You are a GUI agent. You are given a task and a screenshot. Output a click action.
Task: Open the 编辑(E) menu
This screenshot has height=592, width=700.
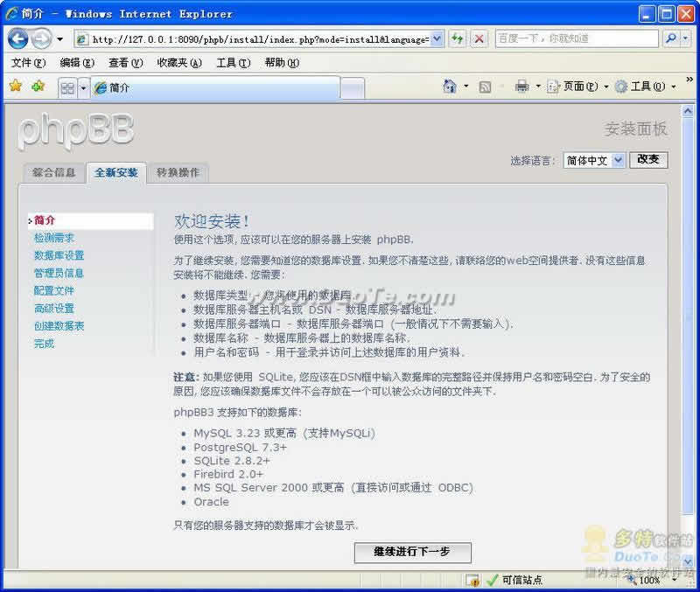(x=77, y=63)
